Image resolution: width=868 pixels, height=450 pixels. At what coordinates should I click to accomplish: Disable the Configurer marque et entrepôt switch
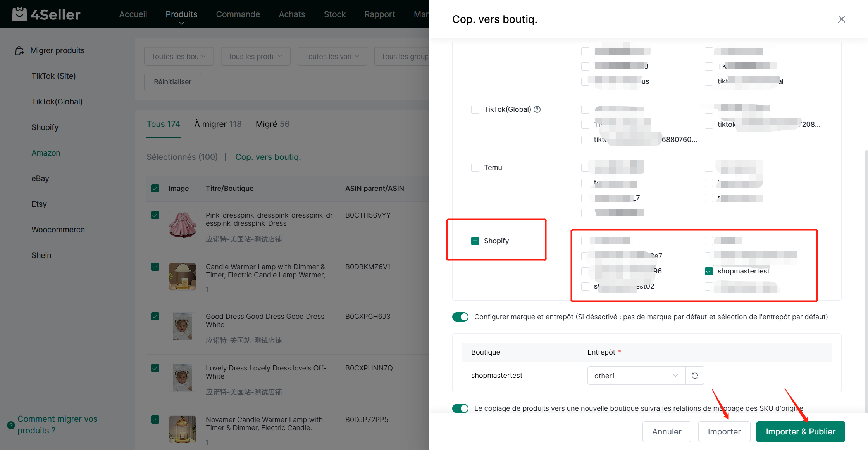[460, 317]
